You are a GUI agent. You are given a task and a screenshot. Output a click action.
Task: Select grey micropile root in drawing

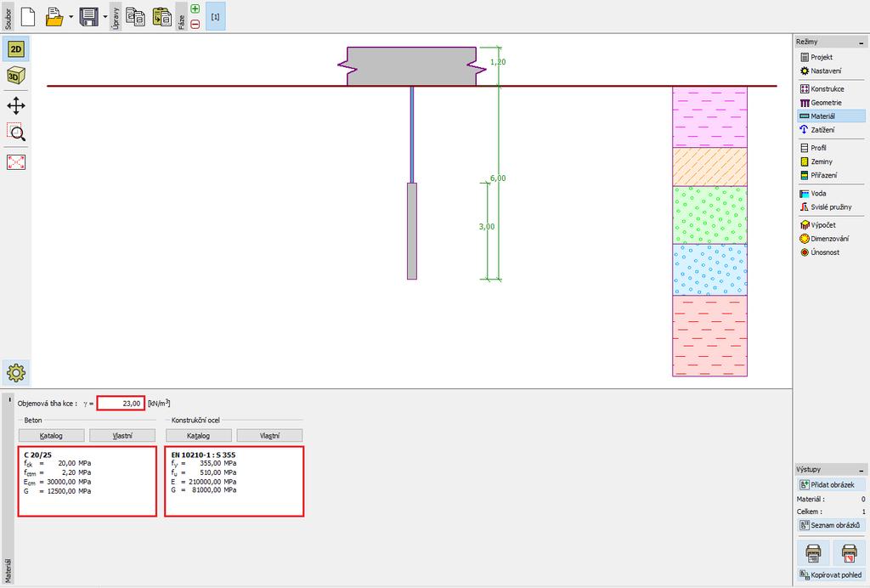click(412, 231)
